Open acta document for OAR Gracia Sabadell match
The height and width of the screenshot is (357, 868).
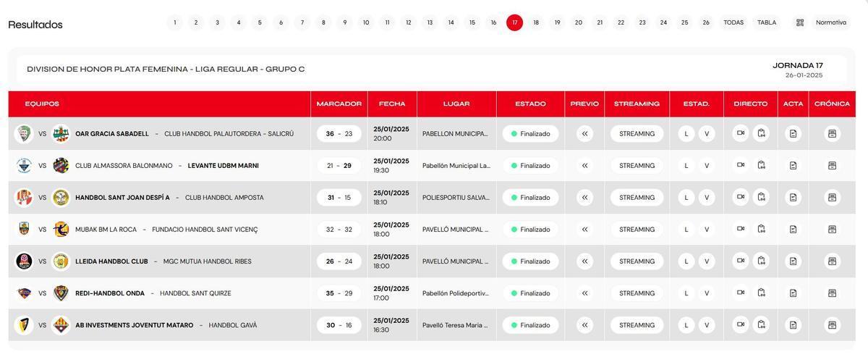tap(793, 134)
